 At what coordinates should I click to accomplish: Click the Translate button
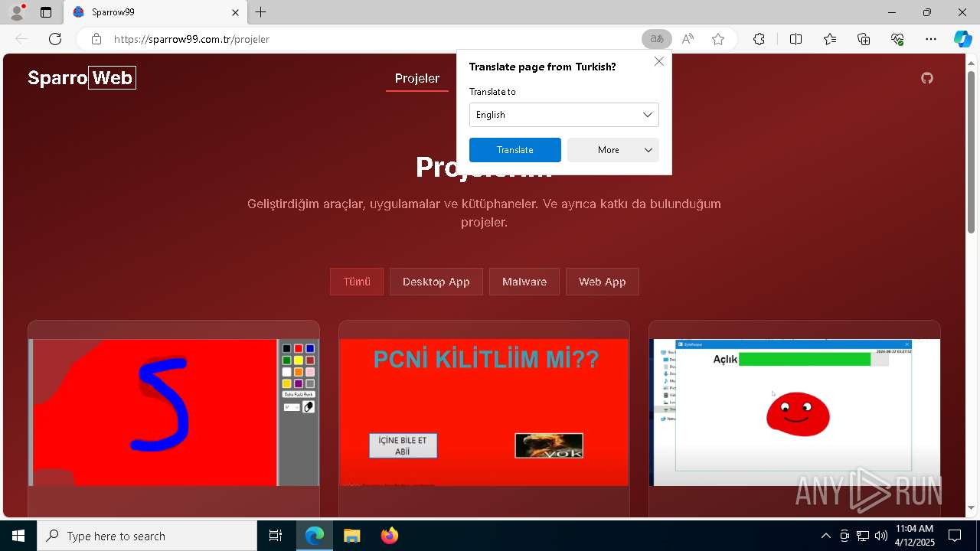[515, 150]
